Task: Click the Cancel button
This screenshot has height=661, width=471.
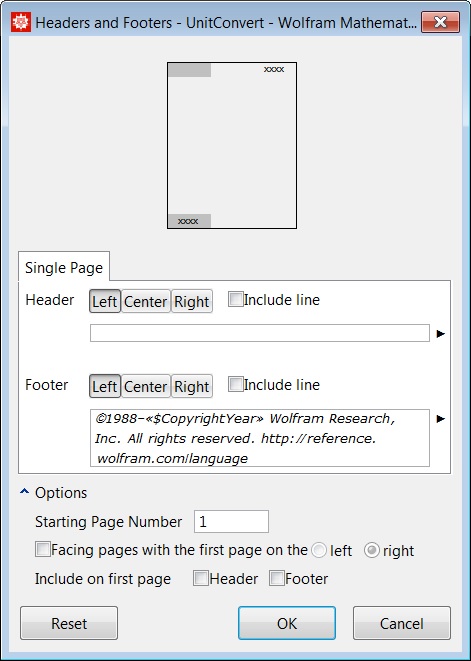Action: [x=401, y=623]
